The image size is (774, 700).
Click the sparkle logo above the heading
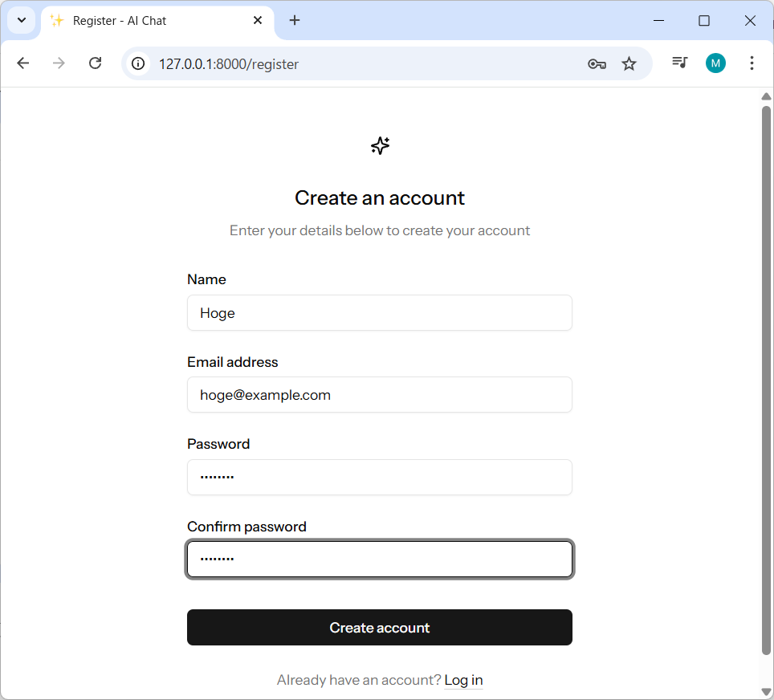pyautogui.click(x=380, y=145)
